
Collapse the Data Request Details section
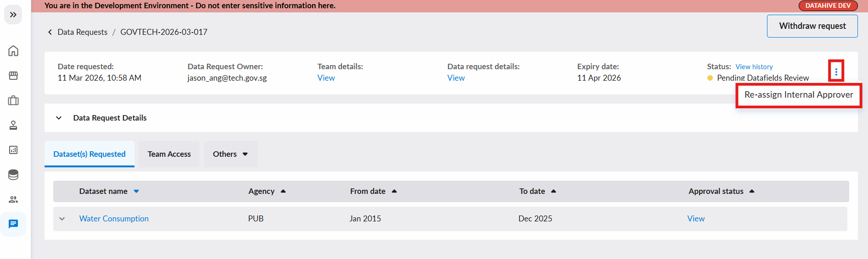coord(59,118)
